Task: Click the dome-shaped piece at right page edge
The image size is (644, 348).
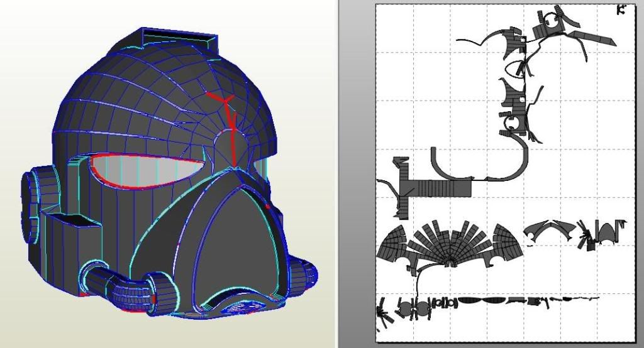Action: 608,234
